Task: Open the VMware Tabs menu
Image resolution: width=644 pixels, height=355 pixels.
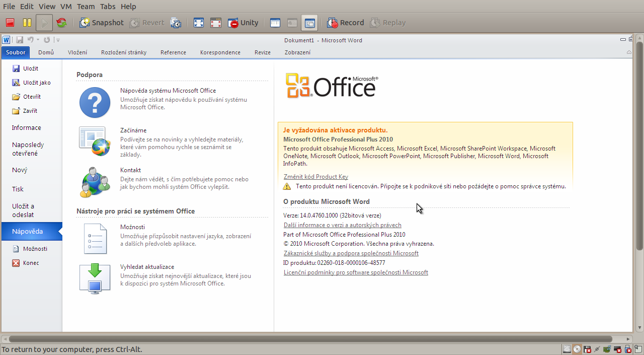Action: pos(108,7)
